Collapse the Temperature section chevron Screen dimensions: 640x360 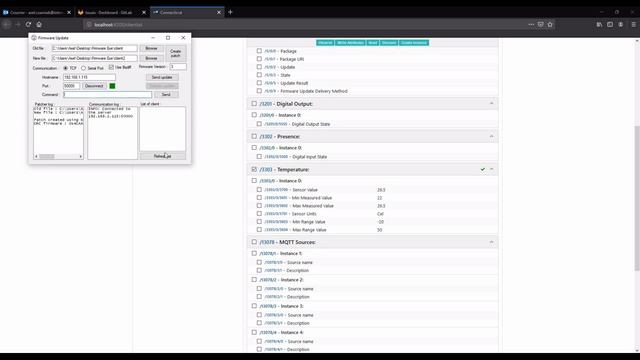(x=491, y=169)
